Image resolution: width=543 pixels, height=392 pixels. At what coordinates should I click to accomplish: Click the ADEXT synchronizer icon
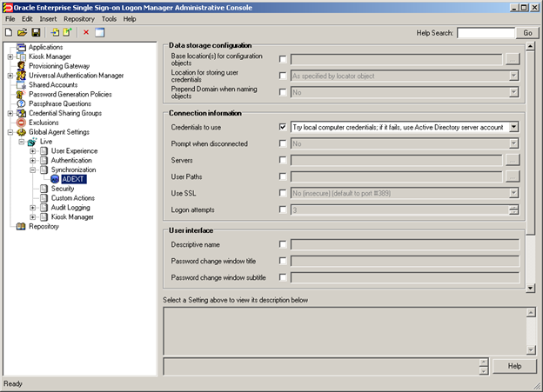55,179
